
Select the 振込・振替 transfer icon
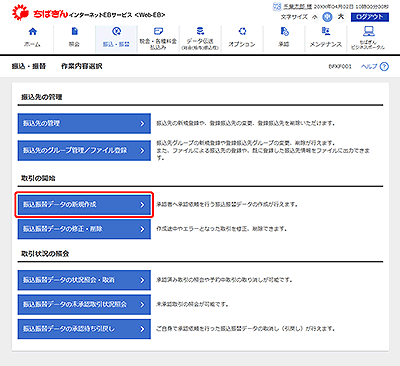116,32
